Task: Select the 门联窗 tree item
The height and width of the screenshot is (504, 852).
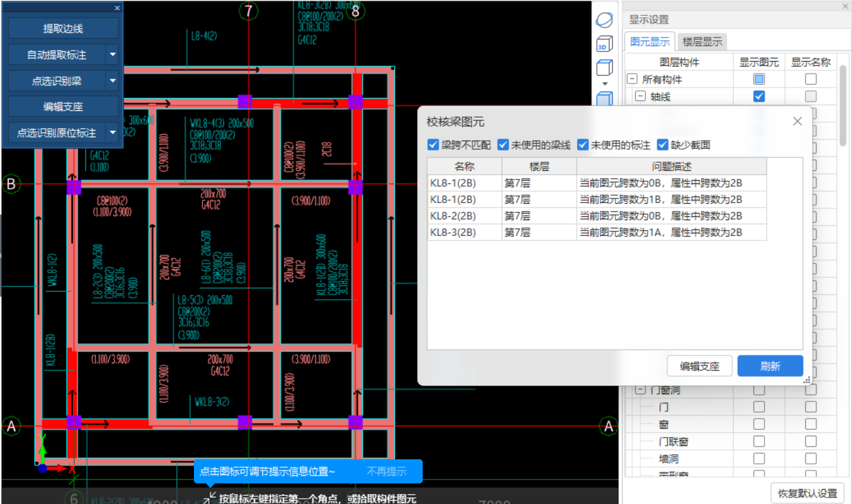Action: [673, 442]
